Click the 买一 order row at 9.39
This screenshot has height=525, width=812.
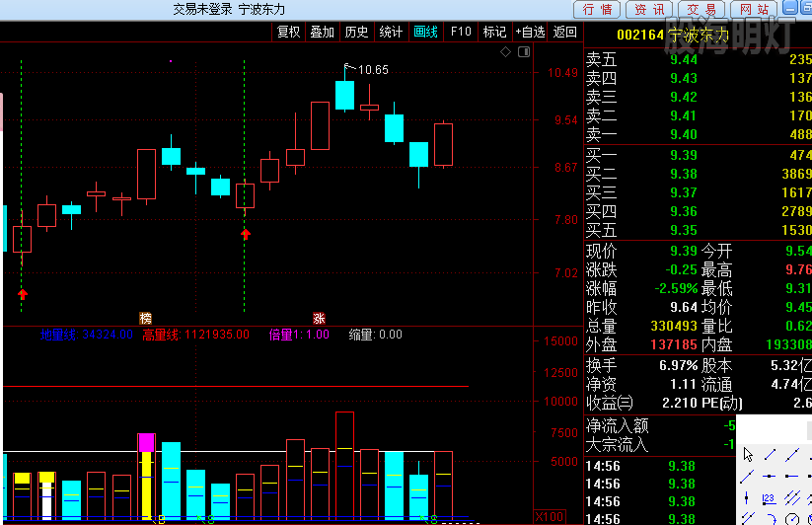pyautogui.click(x=699, y=155)
